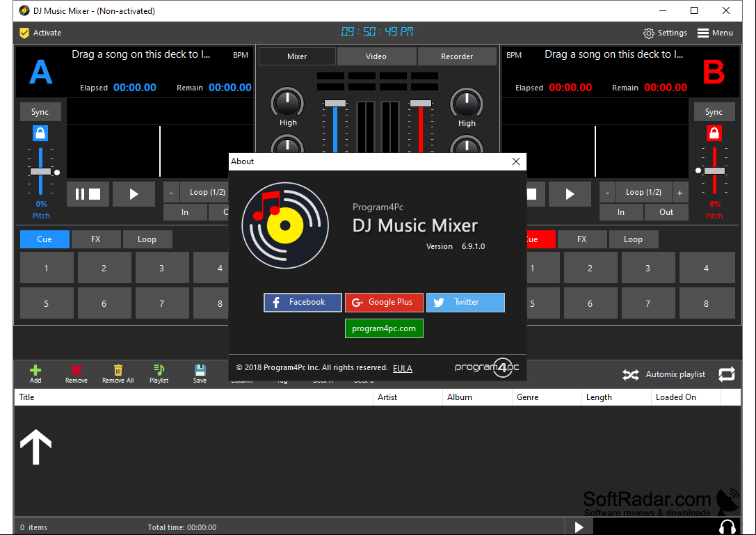Viewport: 756px width, 535px height.
Task: Trigger cue pad 8 on deck B
Action: pyautogui.click(x=707, y=303)
